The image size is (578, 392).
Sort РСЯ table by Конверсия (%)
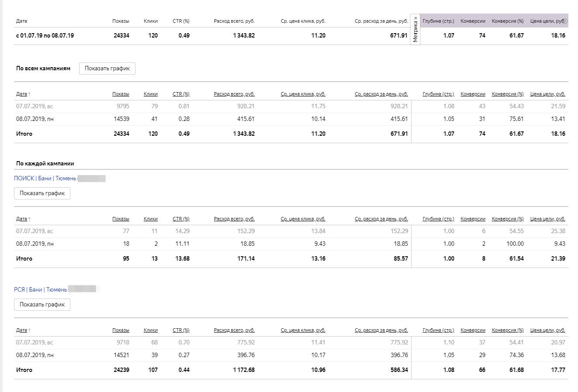point(507,330)
